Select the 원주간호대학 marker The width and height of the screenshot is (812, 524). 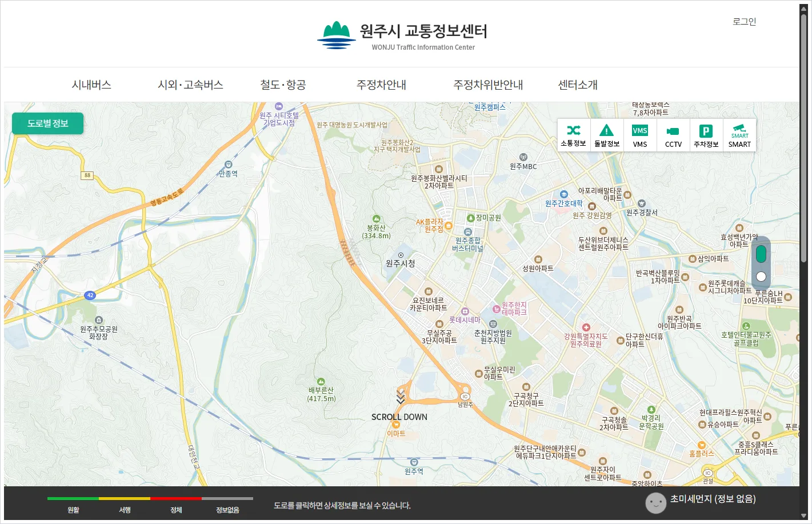[x=564, y=194]
